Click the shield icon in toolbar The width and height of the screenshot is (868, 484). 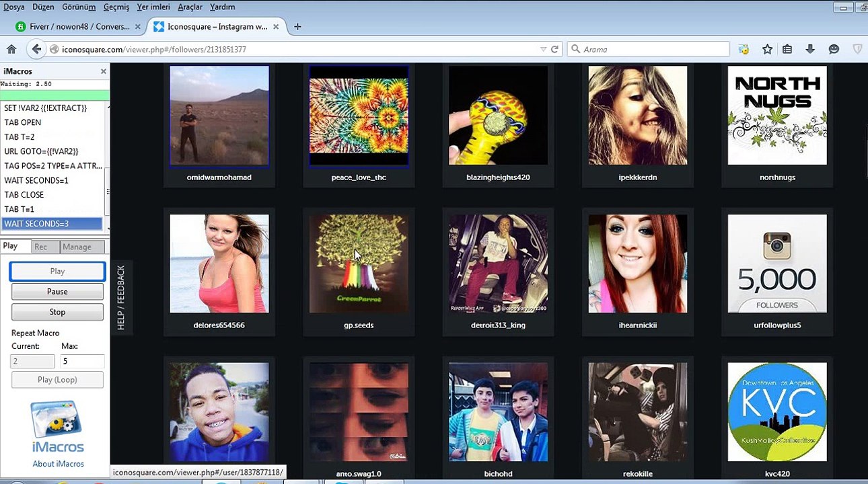[x=858, y=49]
